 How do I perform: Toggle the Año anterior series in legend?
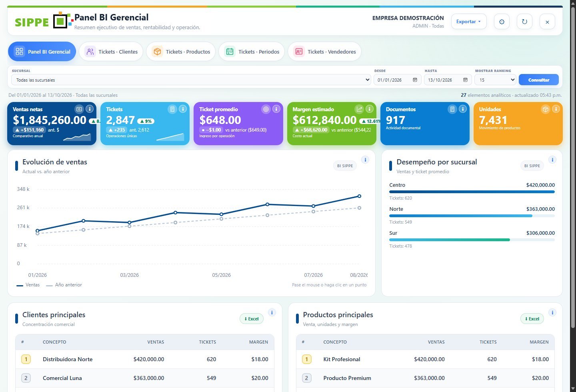click(64, 285)
